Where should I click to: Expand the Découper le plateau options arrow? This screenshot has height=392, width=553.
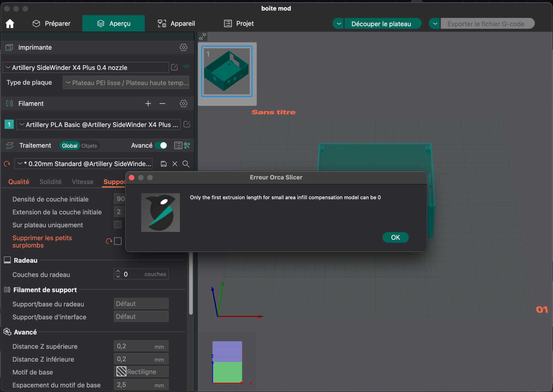pos(339,24)
